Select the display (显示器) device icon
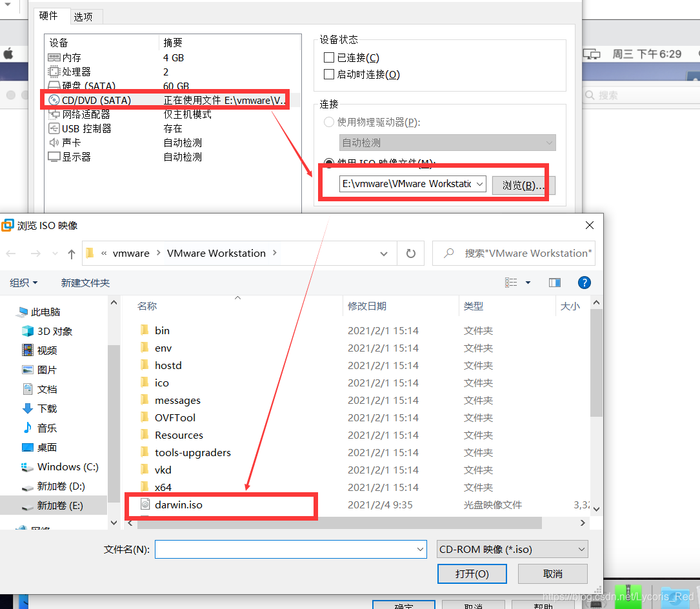700x609 pixels. pos(54,157)
